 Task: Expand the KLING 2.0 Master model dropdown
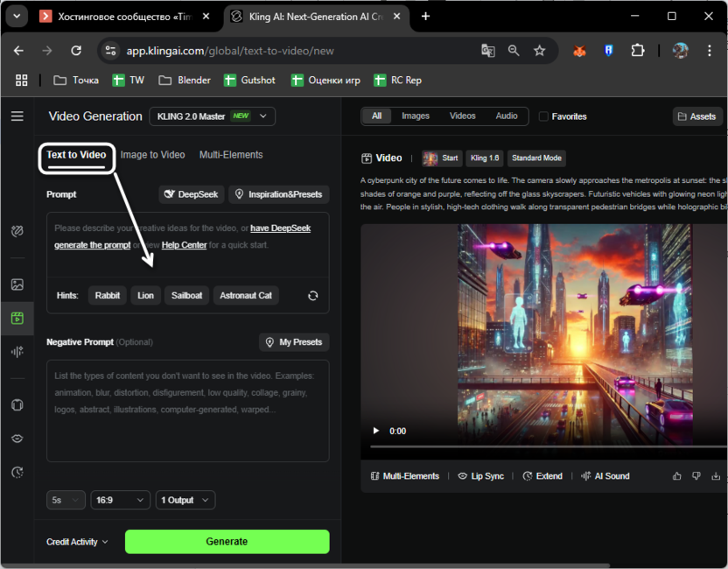213,116
